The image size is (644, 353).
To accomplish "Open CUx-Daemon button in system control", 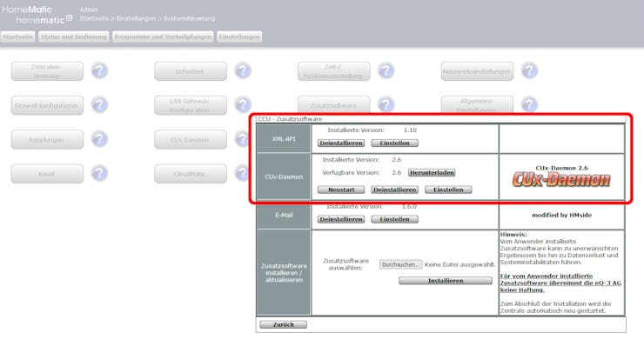I will click(191, 140).
